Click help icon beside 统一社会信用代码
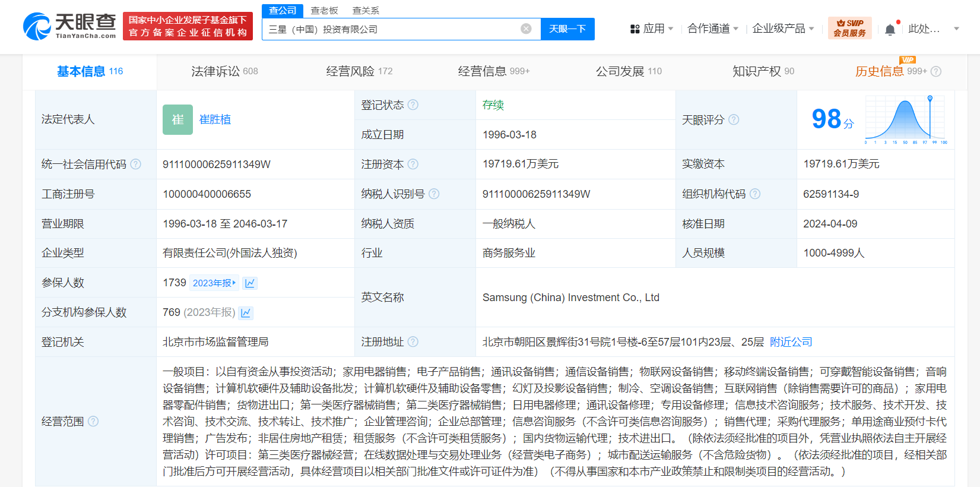Image resolution: width=980 pixels, height=487 pixels. (136, 165)
